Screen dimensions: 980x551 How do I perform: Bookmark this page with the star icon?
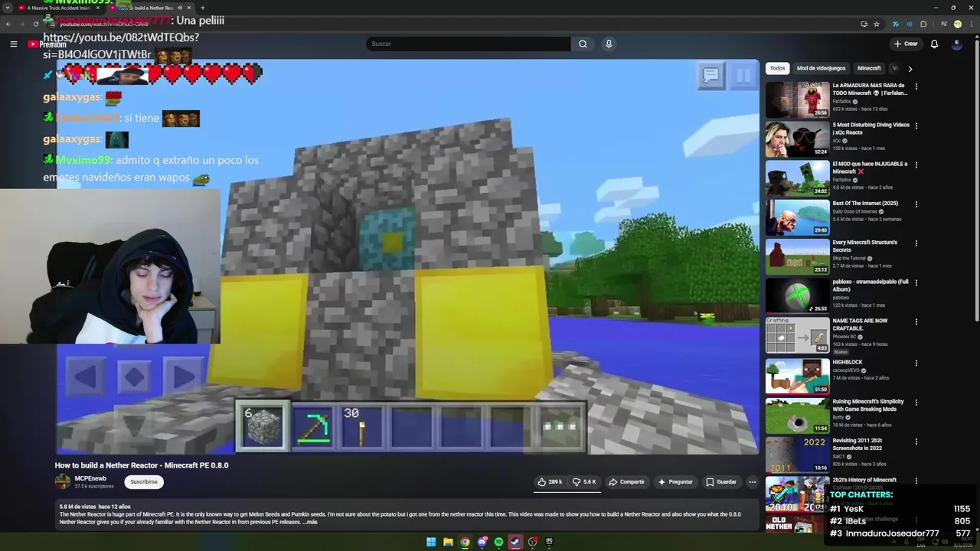click(877, 24)
